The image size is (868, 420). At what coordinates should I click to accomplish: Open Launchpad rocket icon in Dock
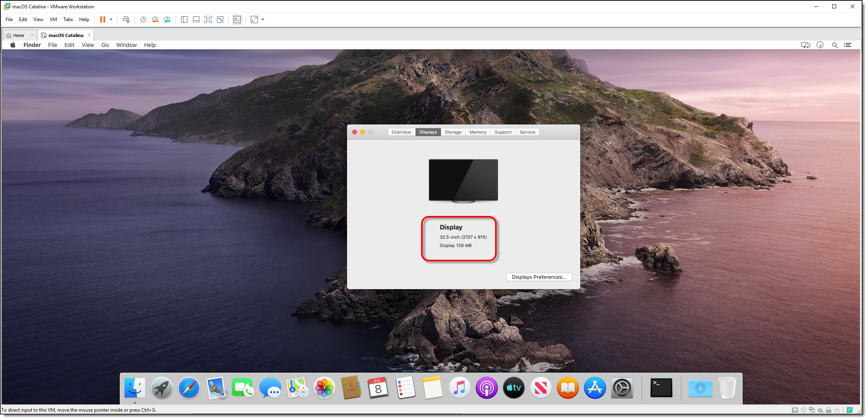[x=162, y=388]
